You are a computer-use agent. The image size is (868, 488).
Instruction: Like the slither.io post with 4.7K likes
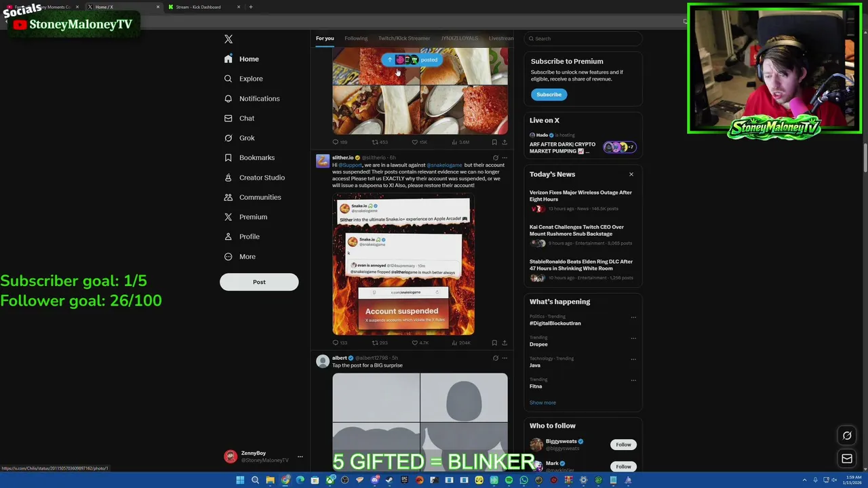point(420,343)
